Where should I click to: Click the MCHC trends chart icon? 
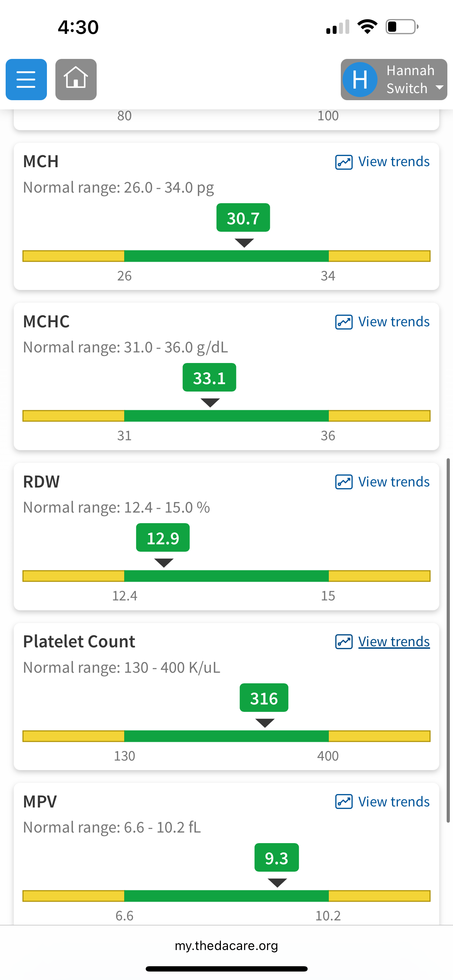click(344, 322)
